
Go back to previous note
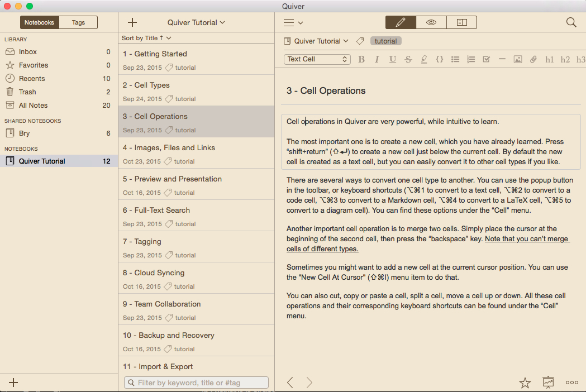290,383
